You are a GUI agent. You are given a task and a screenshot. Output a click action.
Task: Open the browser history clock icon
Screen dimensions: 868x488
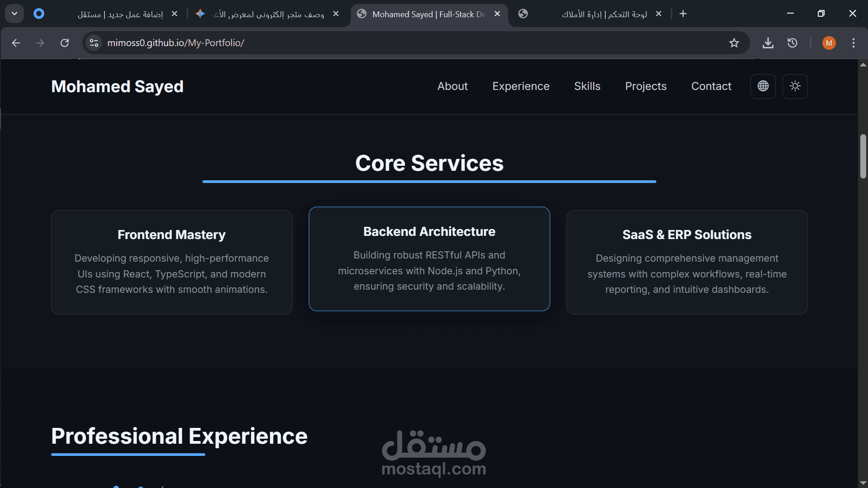792,43
